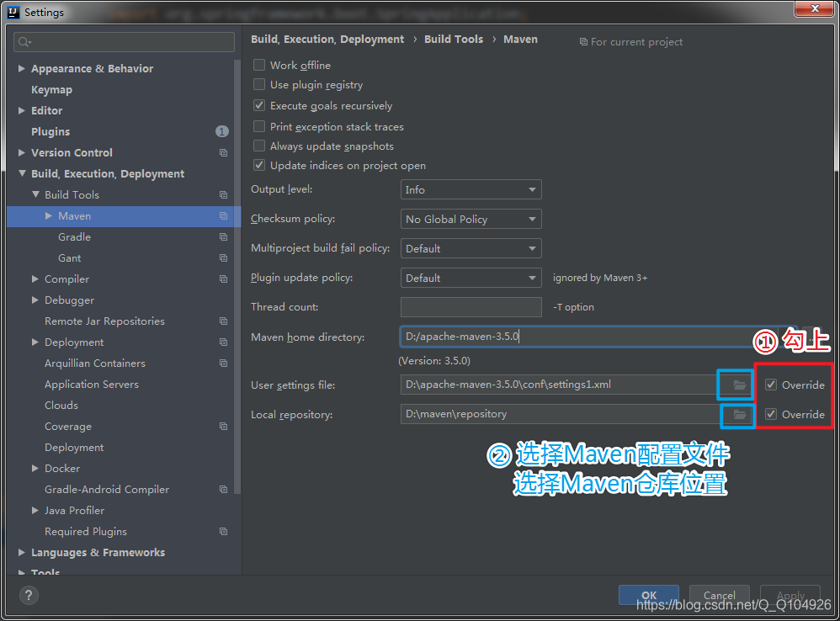
Task: Toggle Override for Local repository
Action: (x=771, y=414)
